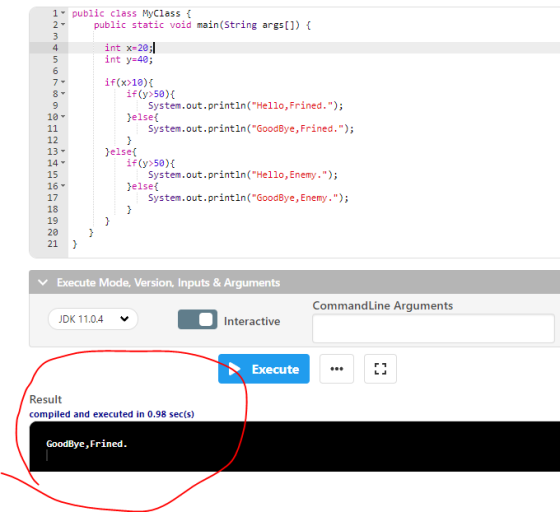560x512 pixels.
Task: Collapse the Execute Mode, Version, Inputs & Arguments section
Action: (43, 282)
